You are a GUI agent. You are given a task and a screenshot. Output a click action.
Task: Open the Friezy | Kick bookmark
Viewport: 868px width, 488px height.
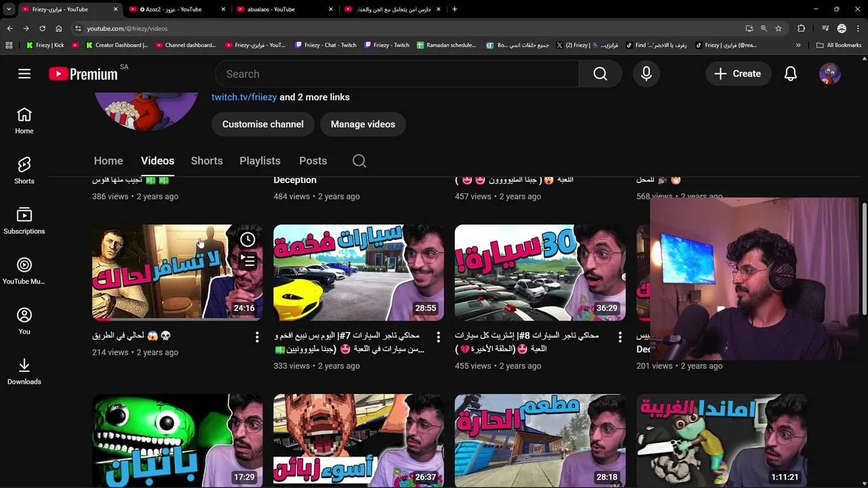45,45
